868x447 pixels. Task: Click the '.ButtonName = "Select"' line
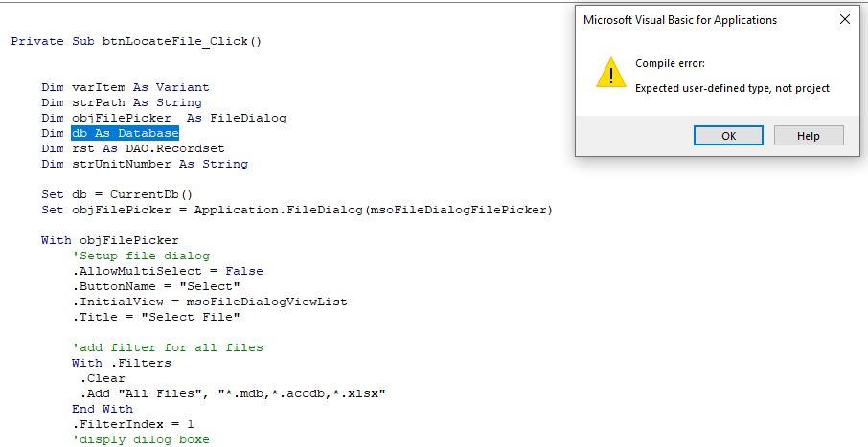tap(155, 286)
